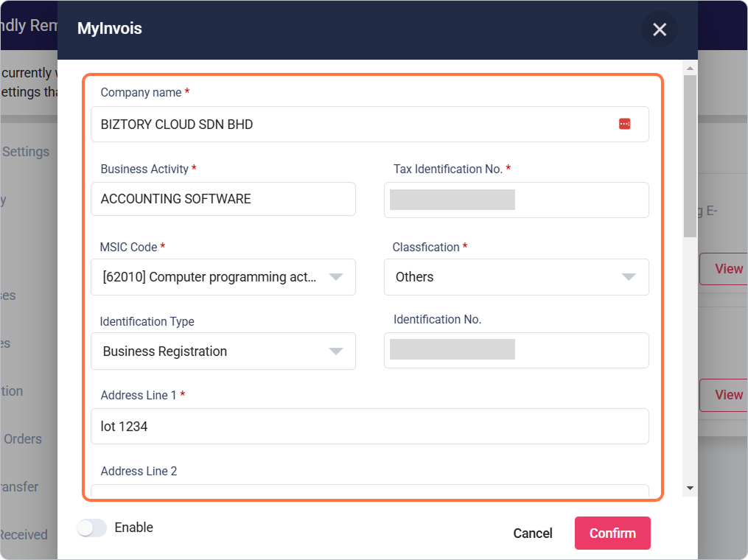Click the scrollbar down arrow
748x560 pixels.
tap(690, 488)
